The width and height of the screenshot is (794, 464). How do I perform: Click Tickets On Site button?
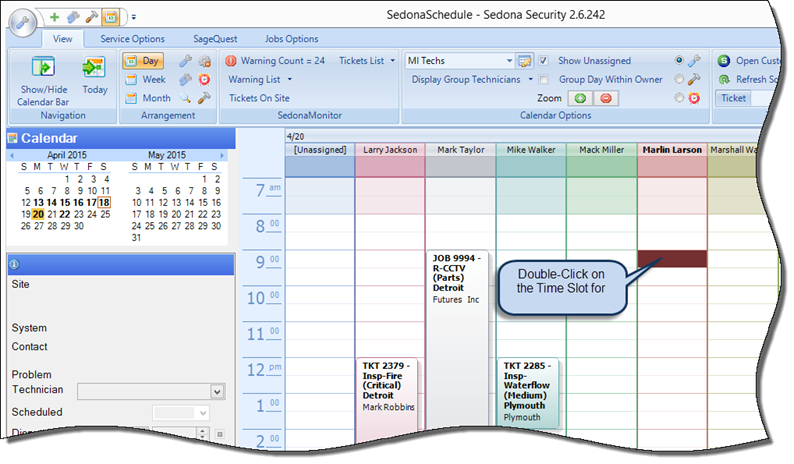click(259, 98)
